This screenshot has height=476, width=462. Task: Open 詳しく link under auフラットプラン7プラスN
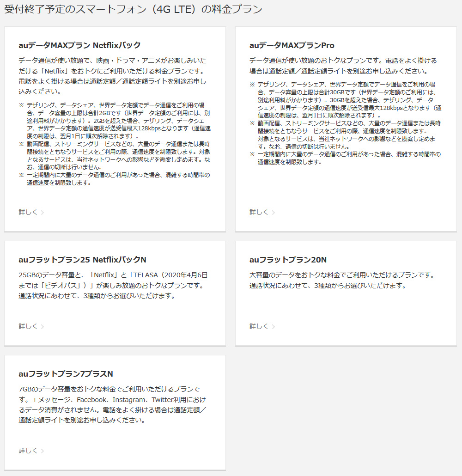tap(28, 451)
